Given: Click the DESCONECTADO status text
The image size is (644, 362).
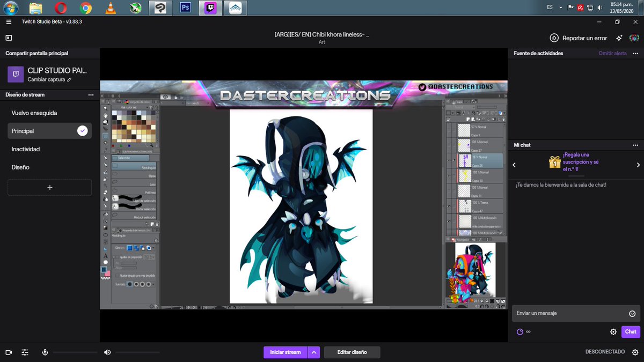Looking at the screenshot, I should (x=605, y=352).
